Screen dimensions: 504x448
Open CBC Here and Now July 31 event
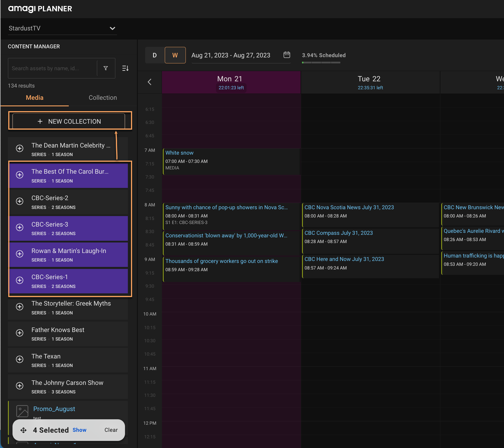[x=370, y=266]
